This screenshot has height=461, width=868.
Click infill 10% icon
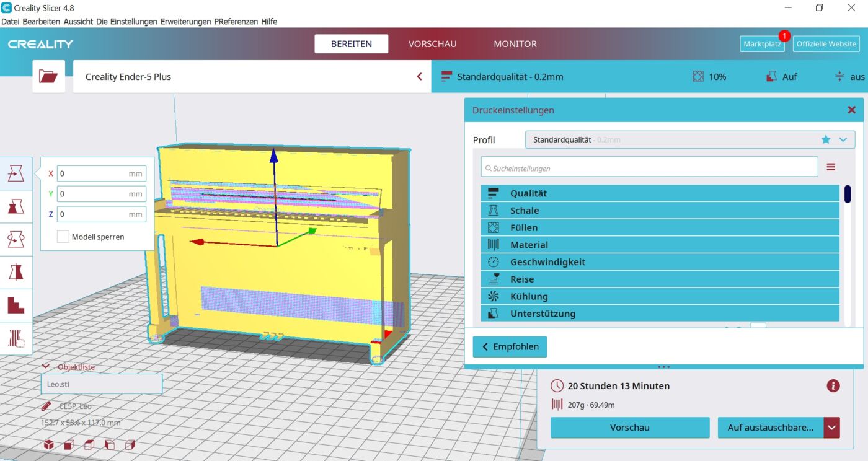click(698, 76)
